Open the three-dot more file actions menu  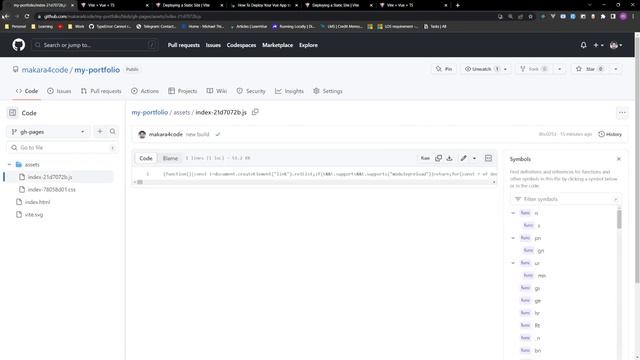click(622, 113)
